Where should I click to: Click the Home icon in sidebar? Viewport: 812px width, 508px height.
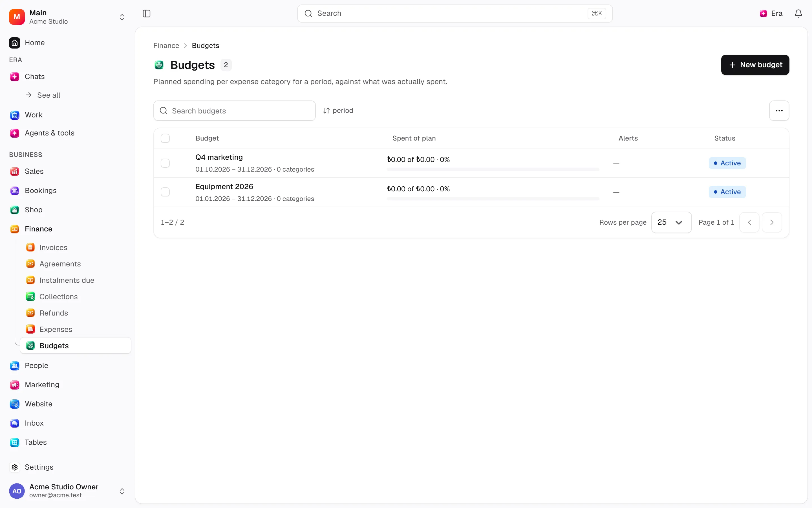click(x=14, y=43)
